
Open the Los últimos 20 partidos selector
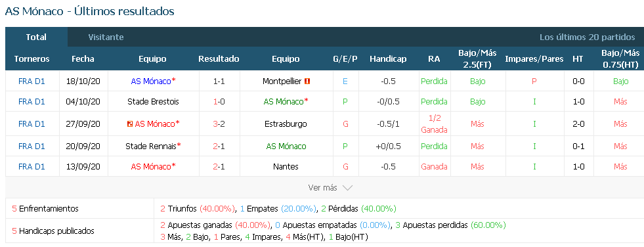588,37
